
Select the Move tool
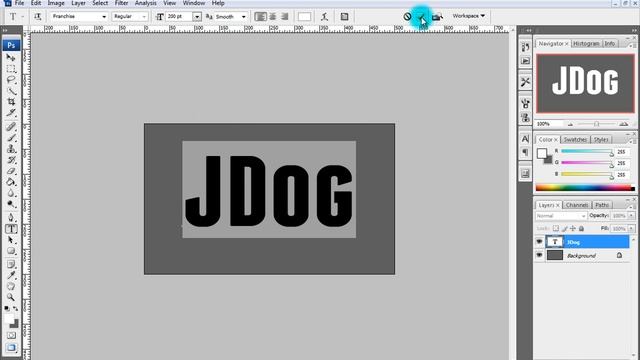point(11,58)
